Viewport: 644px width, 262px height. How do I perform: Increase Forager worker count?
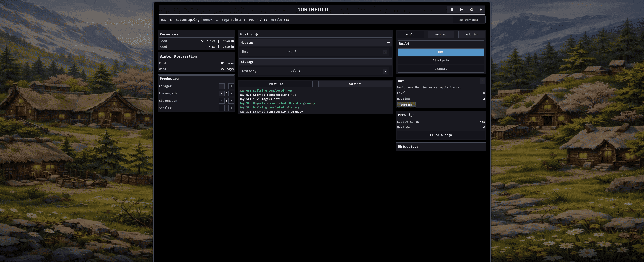231,86
